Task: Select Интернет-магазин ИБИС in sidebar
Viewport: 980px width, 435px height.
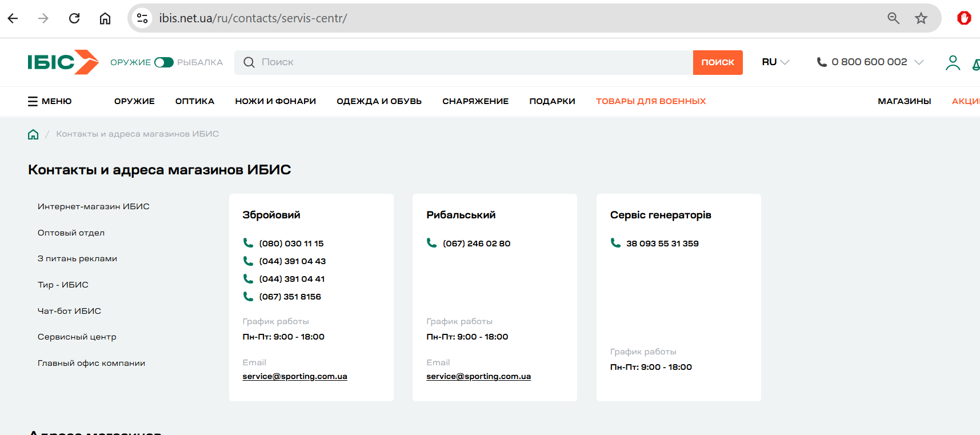Action: tap(94, 206)
